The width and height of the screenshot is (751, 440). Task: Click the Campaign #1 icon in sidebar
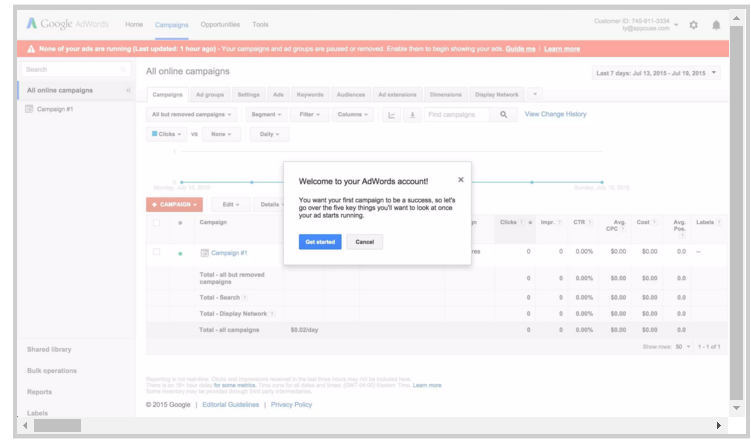coord(30,108)
